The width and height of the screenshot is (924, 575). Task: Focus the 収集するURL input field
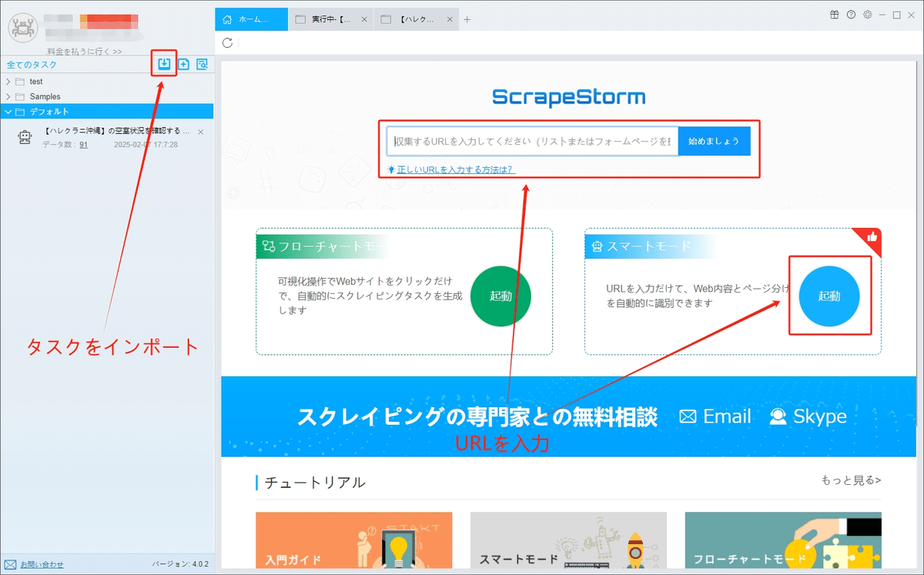[533, 142]
